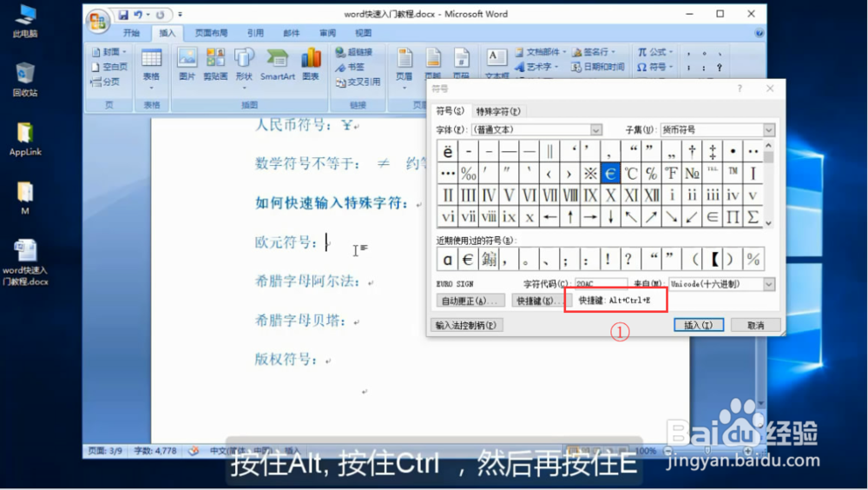Open Quick Parts (文档部件) menu

541,51
